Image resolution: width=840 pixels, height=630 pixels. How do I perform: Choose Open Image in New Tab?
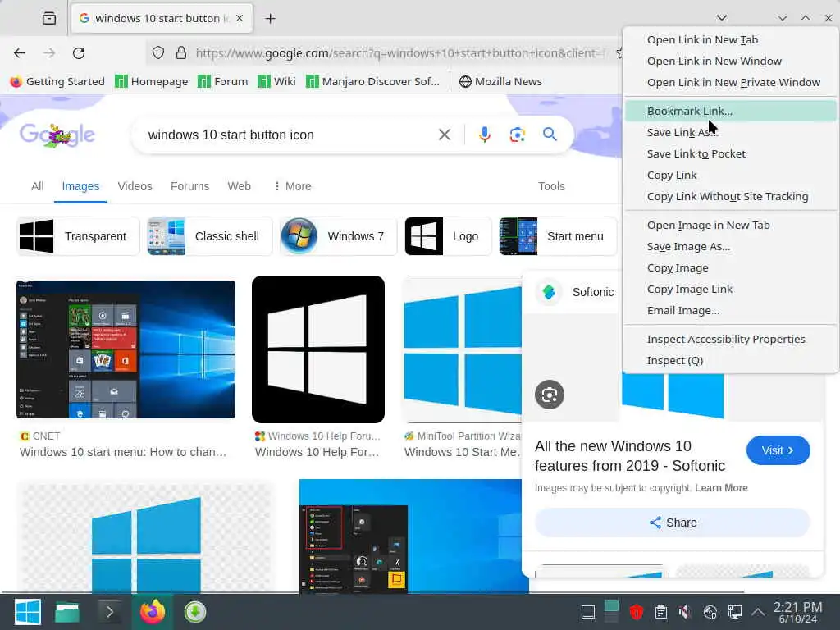point(730,225)
